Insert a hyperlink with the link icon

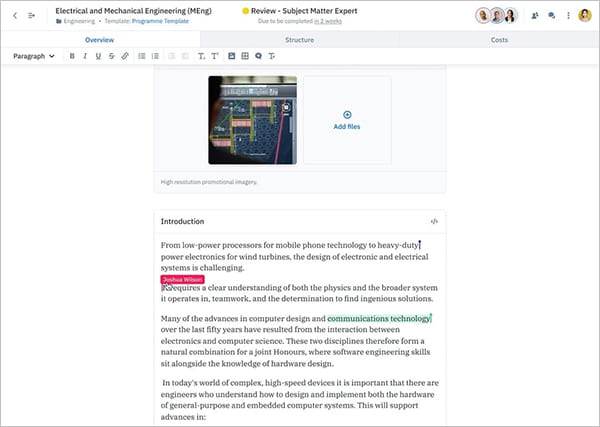point(125,56)
